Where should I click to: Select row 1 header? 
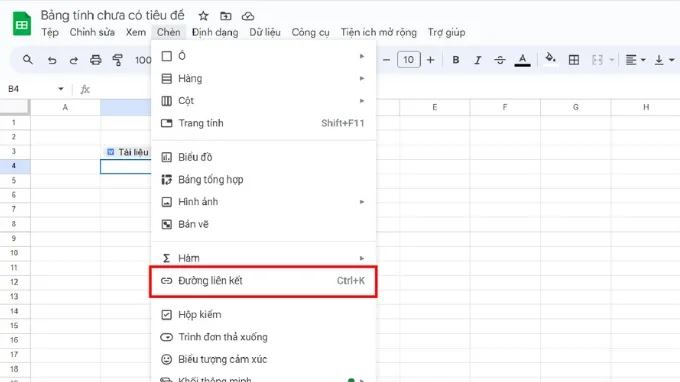tap(15, 122)
